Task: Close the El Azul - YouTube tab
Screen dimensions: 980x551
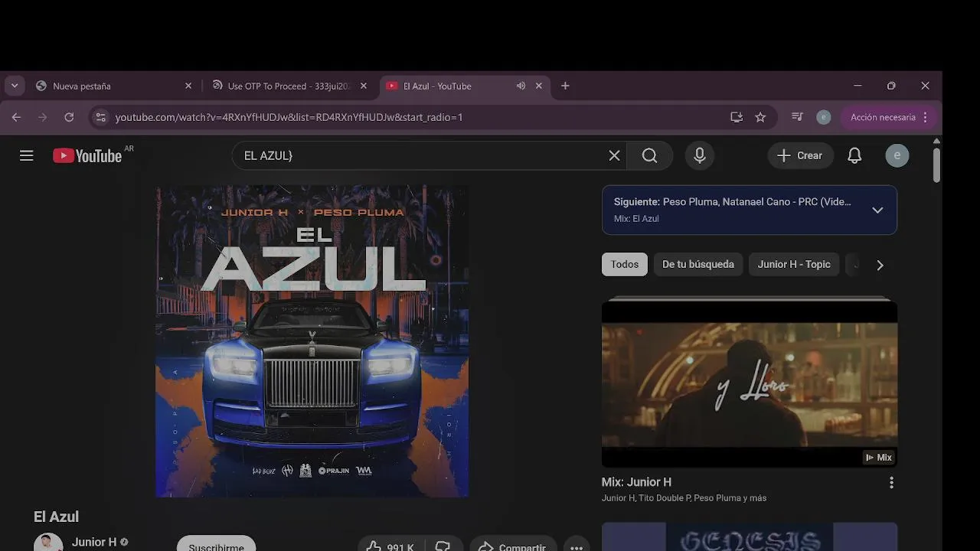Action: click(x=539, y=86)
